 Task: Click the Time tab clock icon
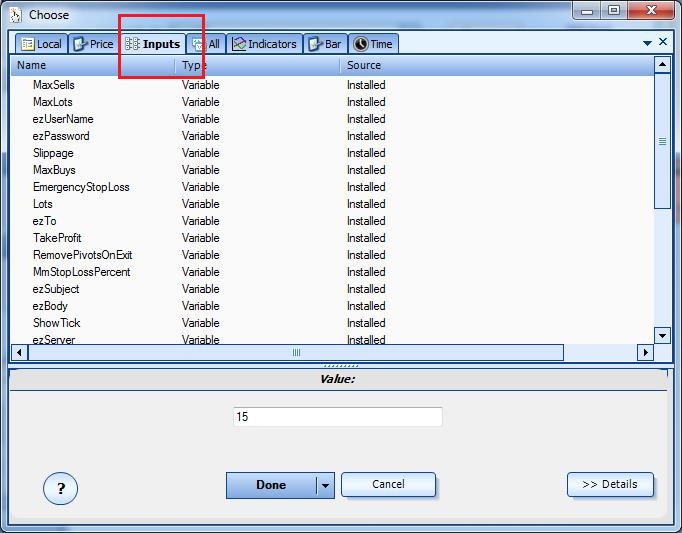click(361, 44)
